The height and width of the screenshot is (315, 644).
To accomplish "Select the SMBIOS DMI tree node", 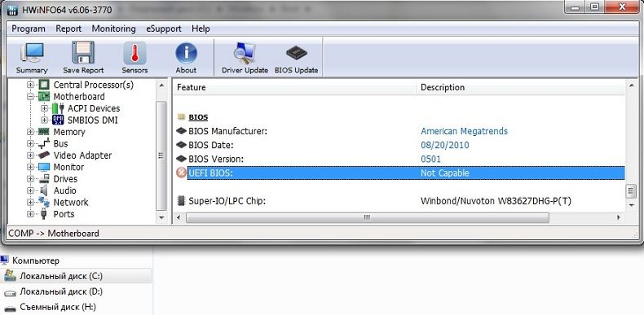I will pos(92,120).
